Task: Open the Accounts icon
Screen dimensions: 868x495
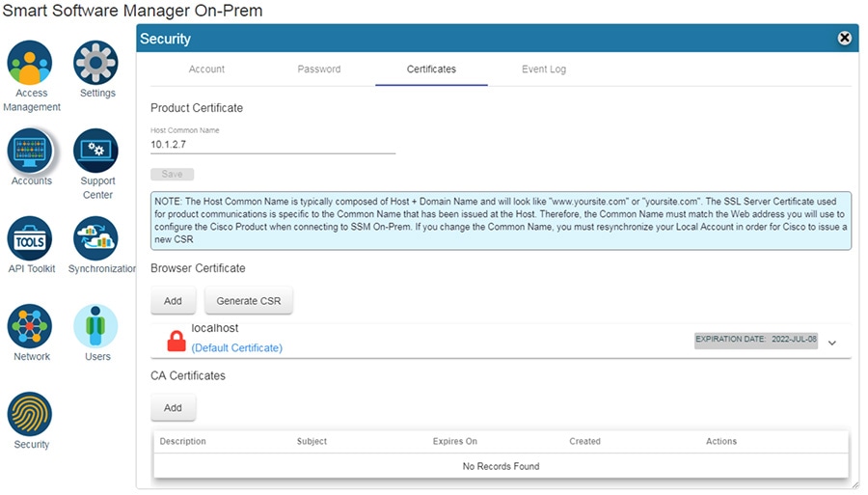Action: 30,151
